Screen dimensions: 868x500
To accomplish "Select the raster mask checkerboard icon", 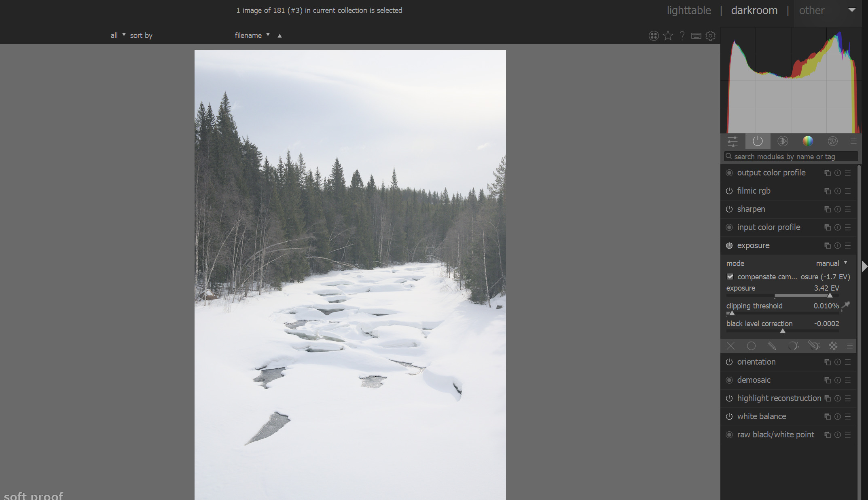I will (x=833, y=346).
